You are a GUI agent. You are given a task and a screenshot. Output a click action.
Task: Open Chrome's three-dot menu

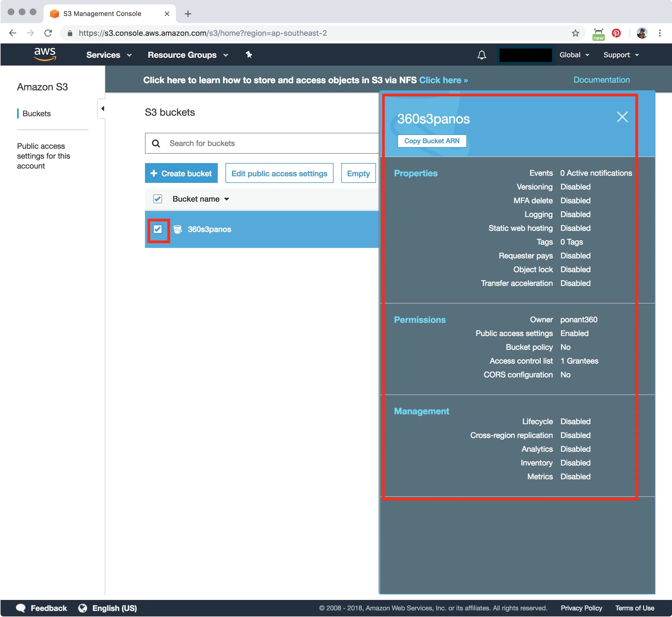[x=660, y=33]
